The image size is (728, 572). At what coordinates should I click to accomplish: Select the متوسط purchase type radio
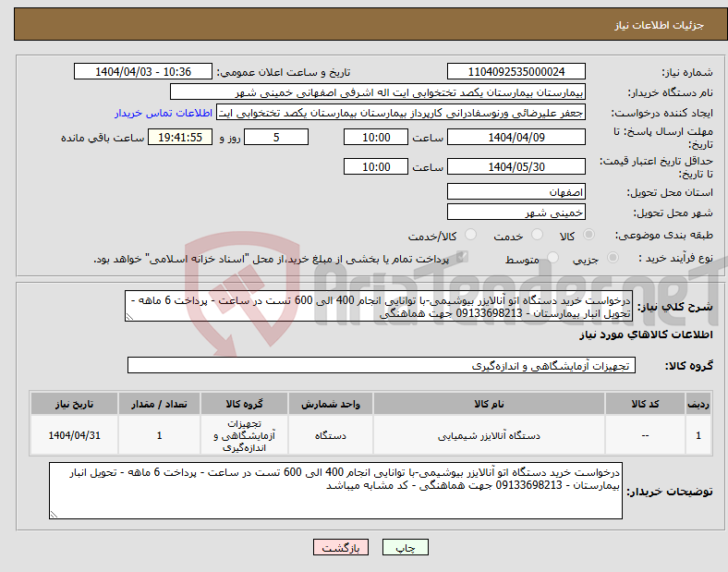pyautogui.click(x=552, y=258)
